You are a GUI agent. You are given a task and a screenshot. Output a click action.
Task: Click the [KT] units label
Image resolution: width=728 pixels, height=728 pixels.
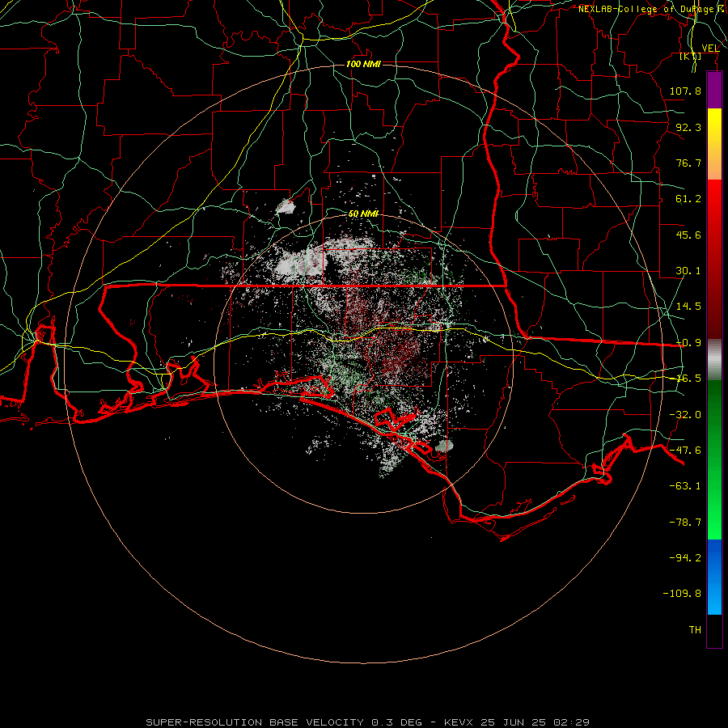coord(691,57)
